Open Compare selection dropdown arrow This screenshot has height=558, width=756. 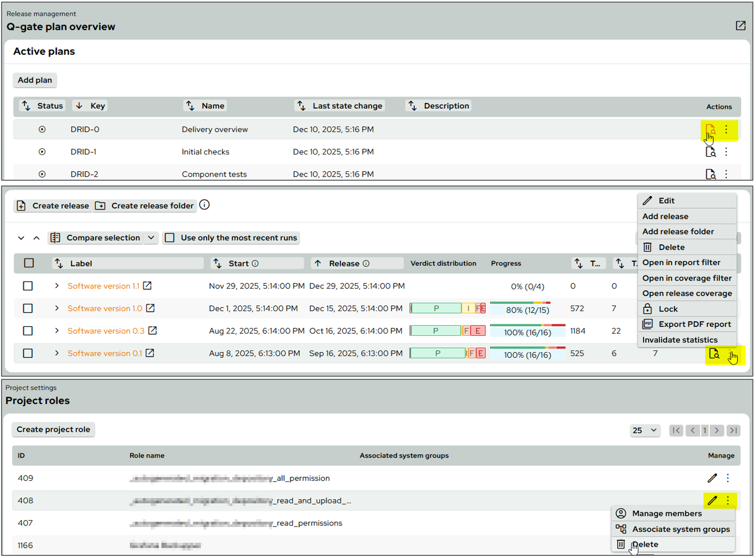[x=151, y=238]
